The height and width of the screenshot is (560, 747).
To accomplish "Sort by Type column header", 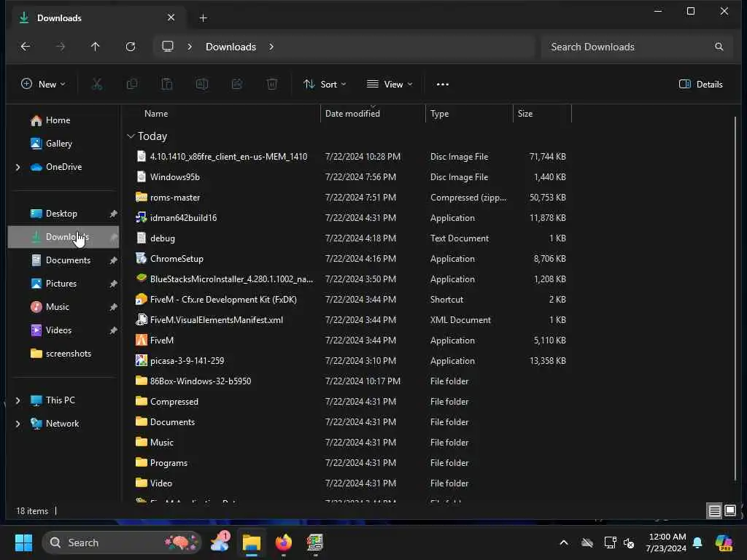I will tap(439, 114).
